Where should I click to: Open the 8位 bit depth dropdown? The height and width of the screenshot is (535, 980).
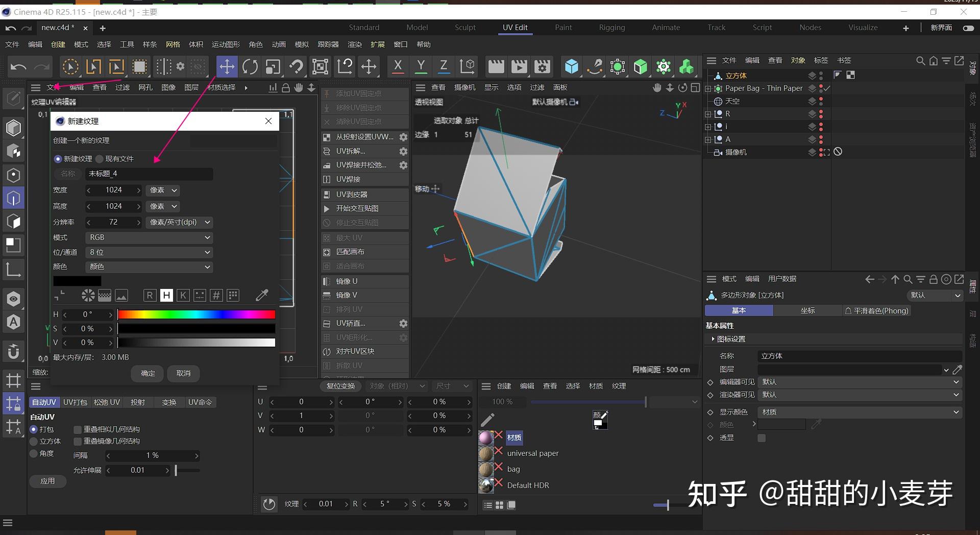pyautogui.click(x=148, y=252)
